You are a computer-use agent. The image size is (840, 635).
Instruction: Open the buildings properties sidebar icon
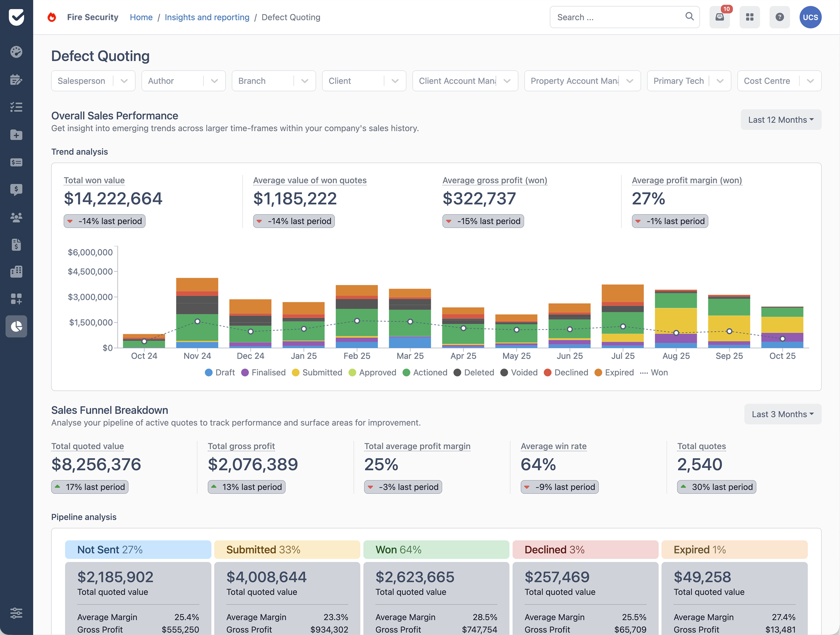[x=16, y=271]
